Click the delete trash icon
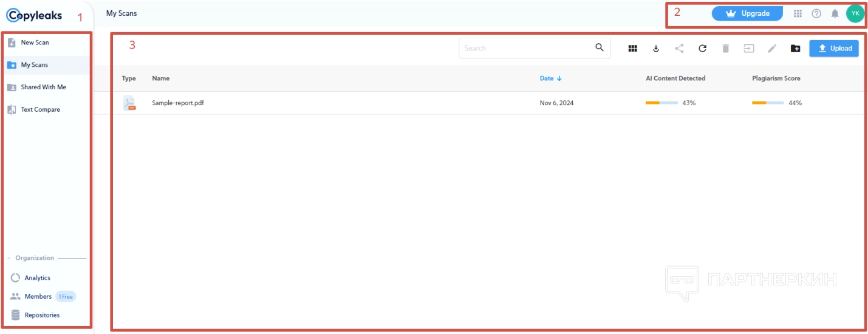The height and width of the screenshot is (334, 868). tap(725, 49)
